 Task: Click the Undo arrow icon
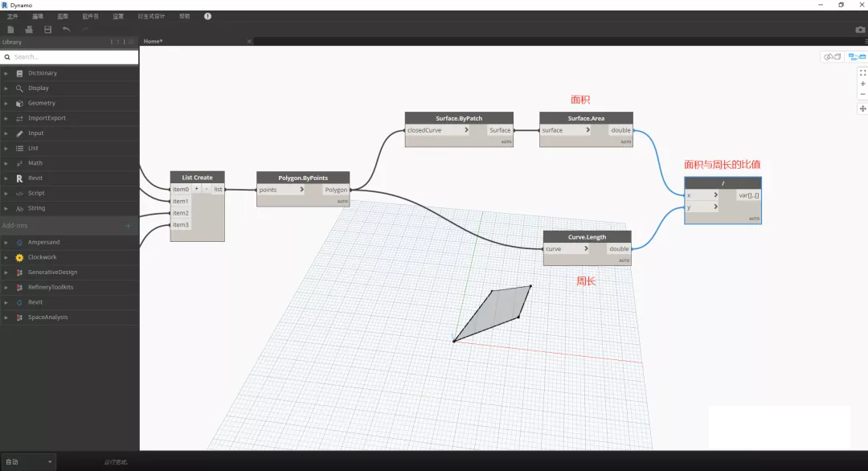(x=67, y=29)
